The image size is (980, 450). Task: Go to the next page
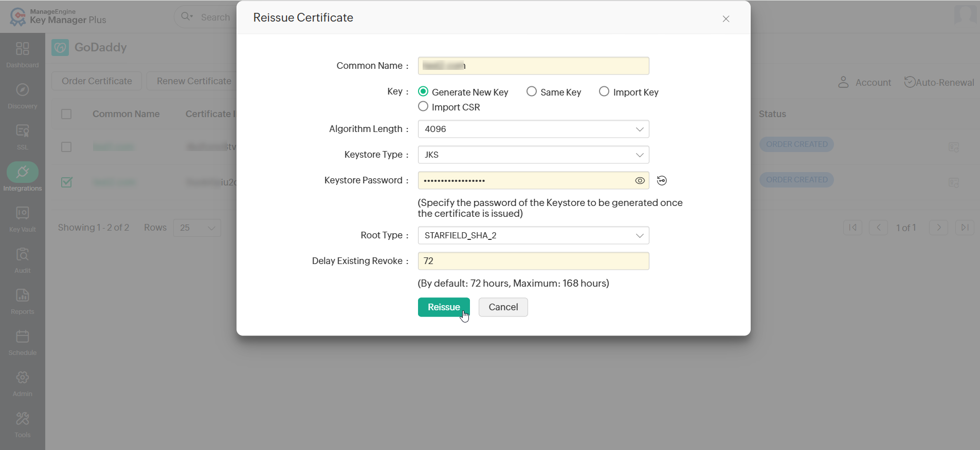pos(939,228)
